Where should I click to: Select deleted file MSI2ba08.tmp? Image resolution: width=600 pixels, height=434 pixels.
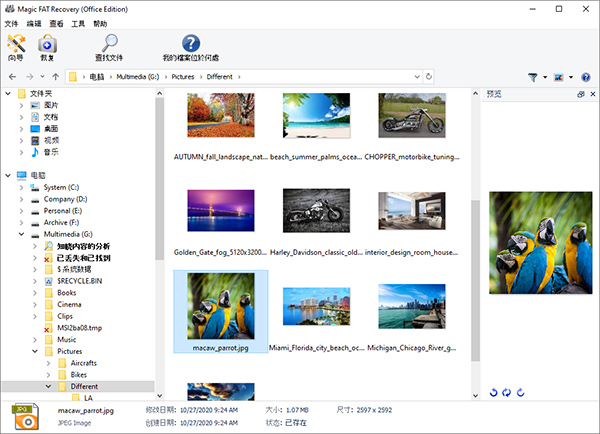click(79, 328)
